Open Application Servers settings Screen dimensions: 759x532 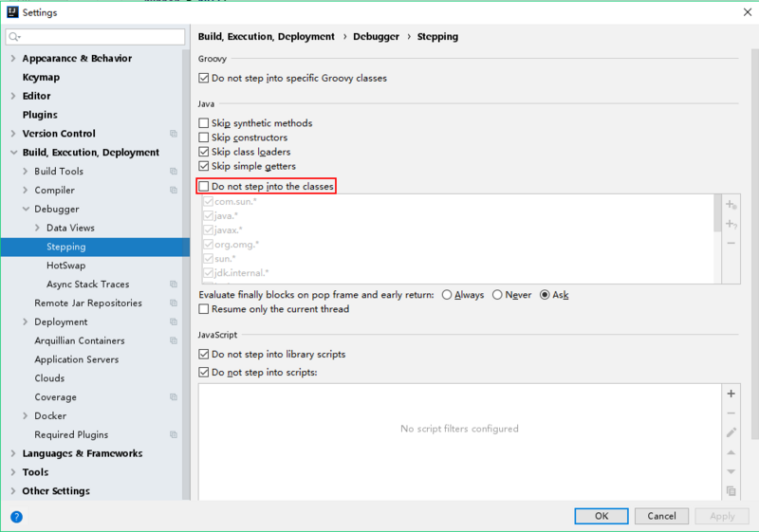77,359
